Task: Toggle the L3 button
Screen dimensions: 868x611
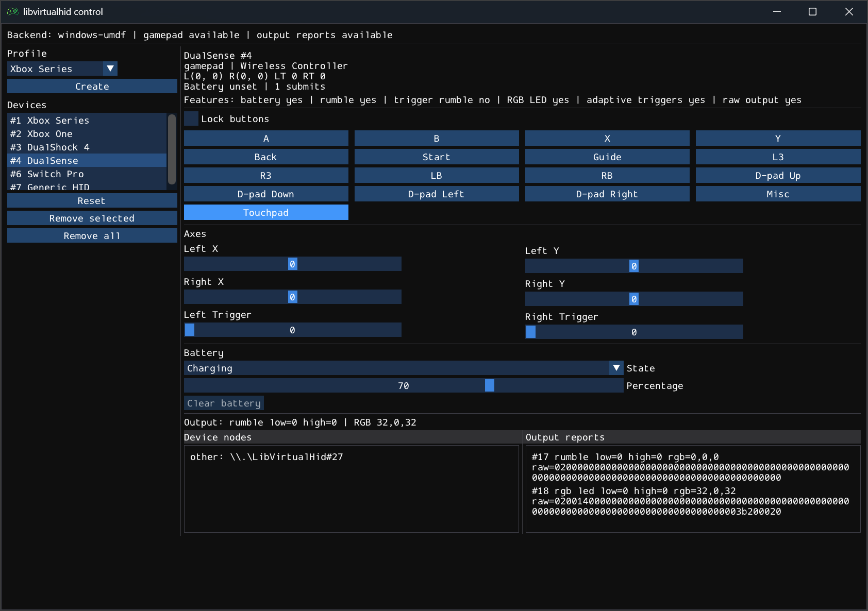Action: (778, 157)
